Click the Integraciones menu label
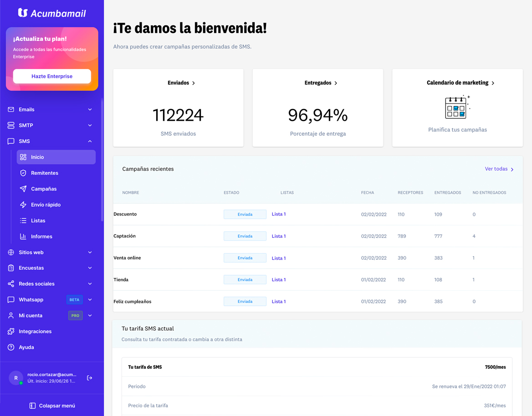Screen dimensions: 532x416 tap(35, 331)
